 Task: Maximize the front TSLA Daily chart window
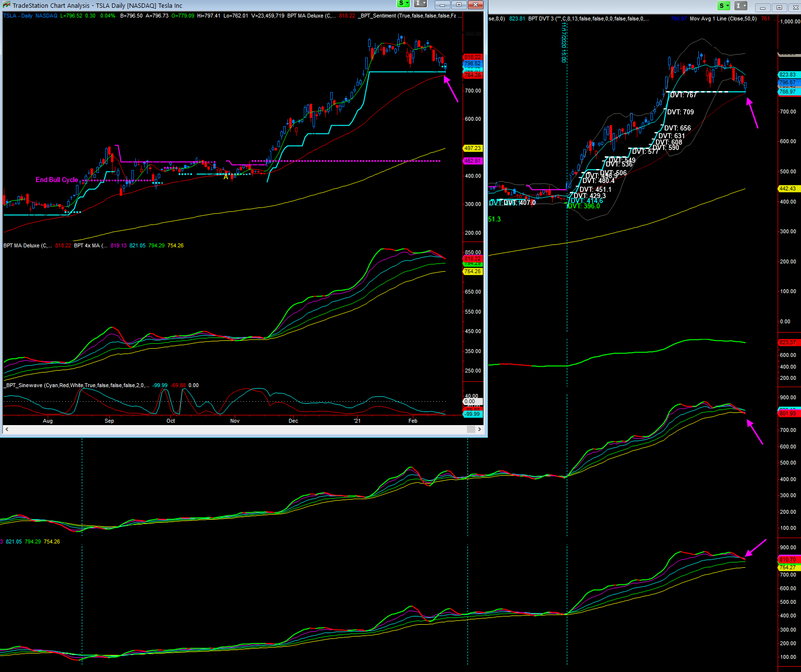tap(459, 5)
